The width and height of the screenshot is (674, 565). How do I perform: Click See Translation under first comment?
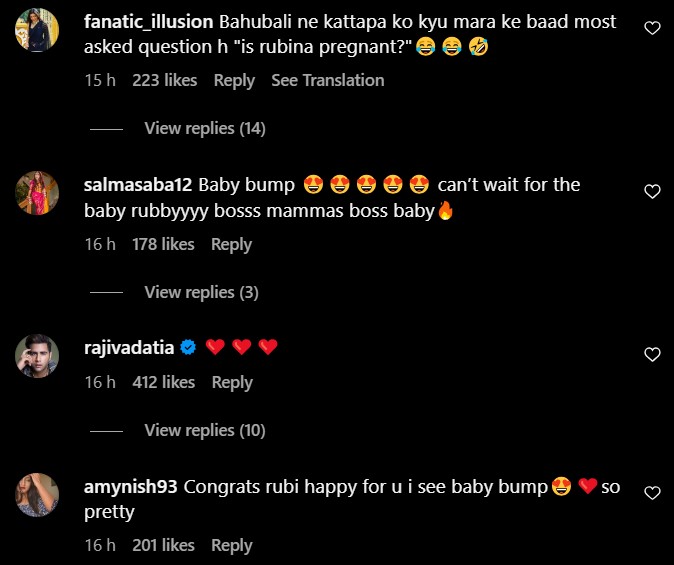point(328,80)
